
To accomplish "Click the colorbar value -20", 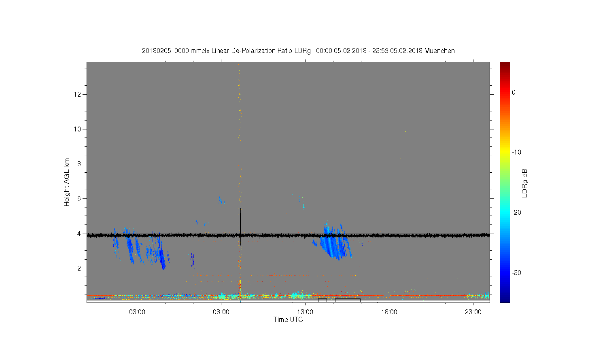I will click(516, 212).
